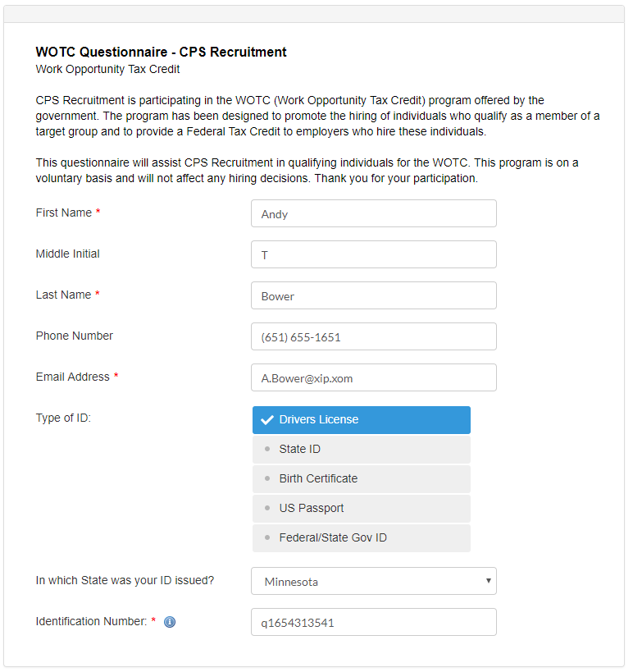Select the State ID option
Screen dimensions: 633x672
point(361,449)
